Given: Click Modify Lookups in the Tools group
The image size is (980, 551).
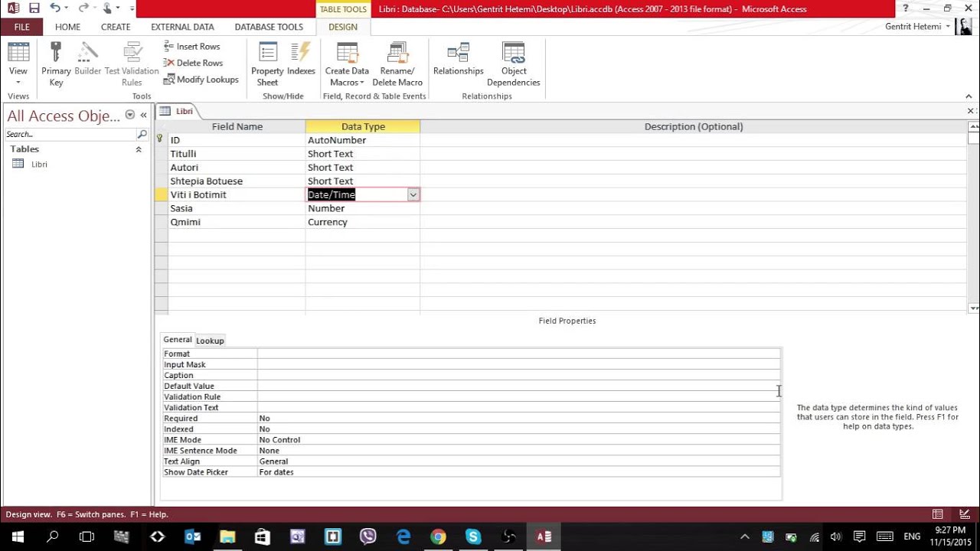Looking at the screenshot, I should (x=201, y=80).
